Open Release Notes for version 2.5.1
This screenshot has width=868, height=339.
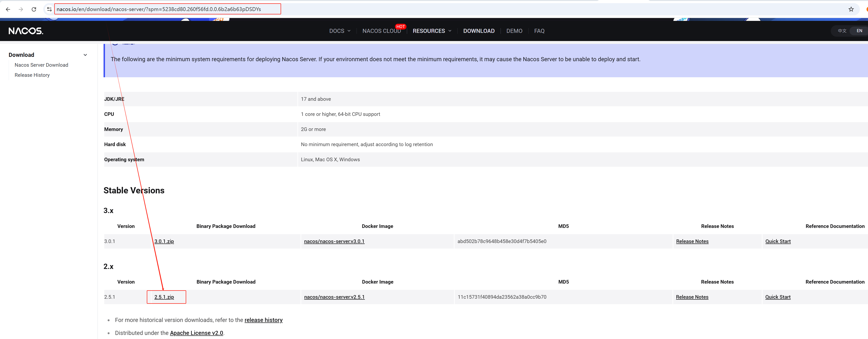click(692, 297)
